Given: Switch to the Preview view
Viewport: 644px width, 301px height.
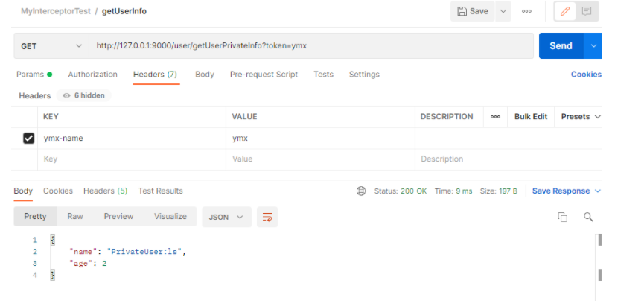Looking at the screenshot, I should click(x=118, y=216).
